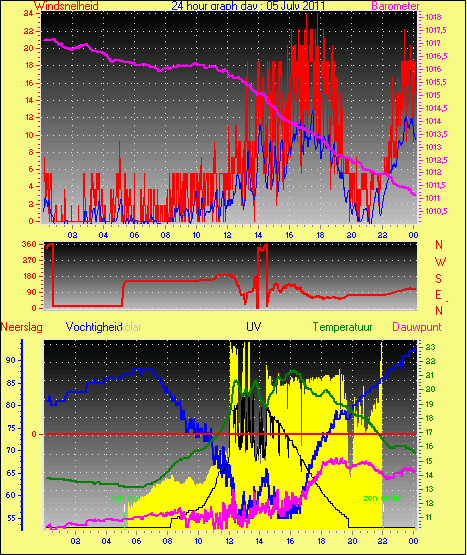Select 180 on the wind direction scale
467x555 pixels.
pos(29,276)
